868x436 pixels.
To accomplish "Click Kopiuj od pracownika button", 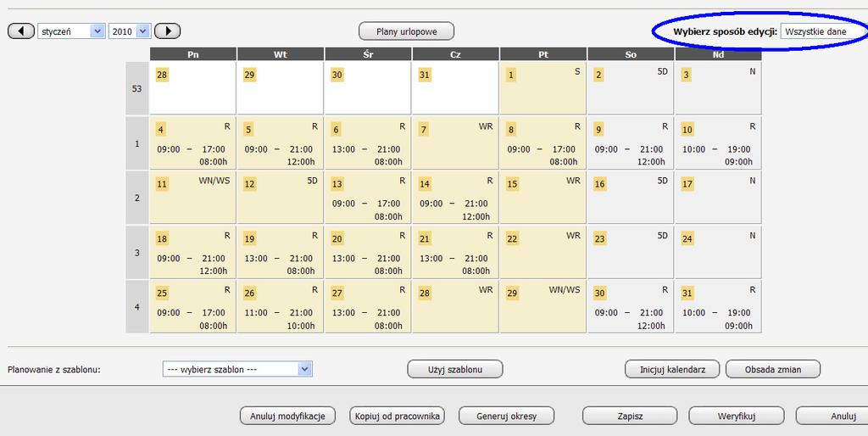I will (x=397, y=416).
